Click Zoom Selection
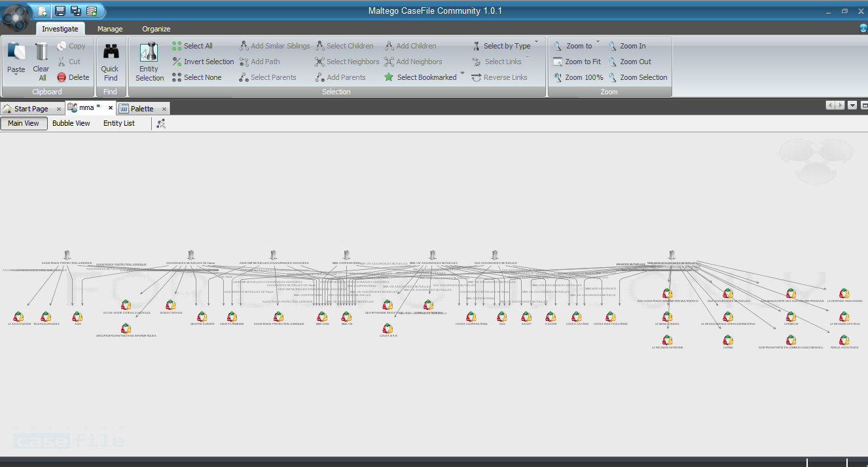The width and height of the screenshot is (868, 467). click(x=637, y=77)
